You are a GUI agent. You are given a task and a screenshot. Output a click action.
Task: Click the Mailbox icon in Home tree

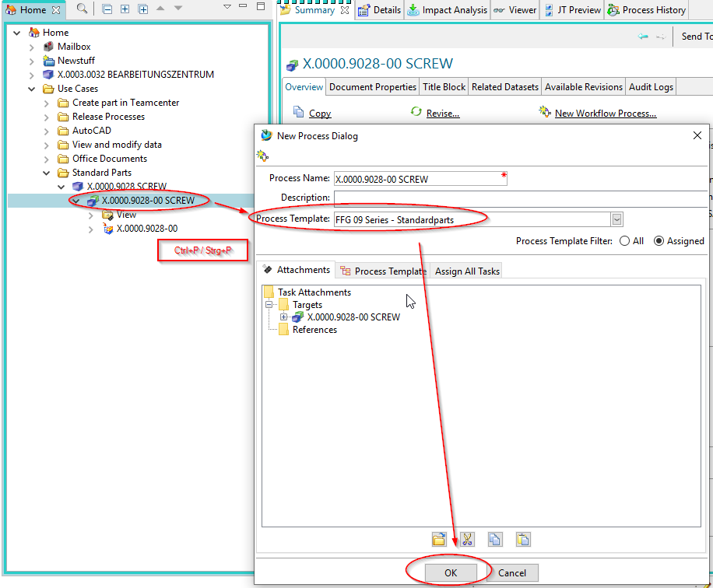(49, 47)
